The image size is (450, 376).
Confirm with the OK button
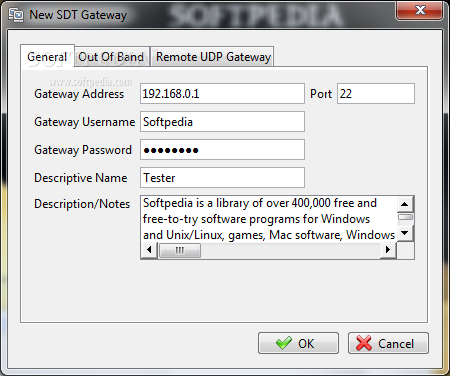pos(298,343)
